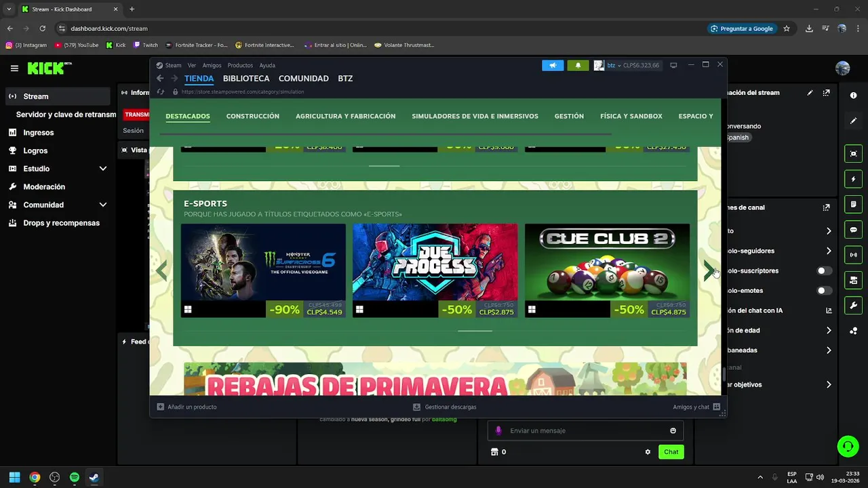Open emoji picker in chat box
The height and width of the screenshot is (488, 868).
(x=673, y=430)
